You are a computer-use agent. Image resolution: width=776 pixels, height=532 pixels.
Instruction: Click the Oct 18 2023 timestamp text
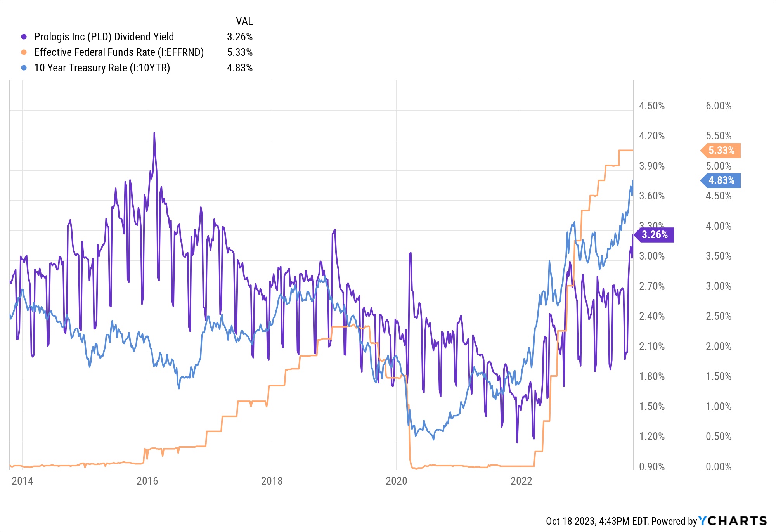coord(570,521)
